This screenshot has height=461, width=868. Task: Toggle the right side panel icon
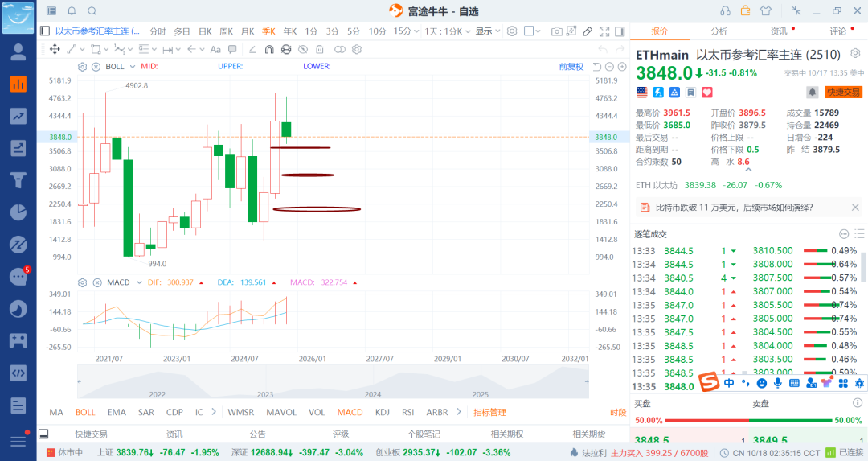pos(620,31)
